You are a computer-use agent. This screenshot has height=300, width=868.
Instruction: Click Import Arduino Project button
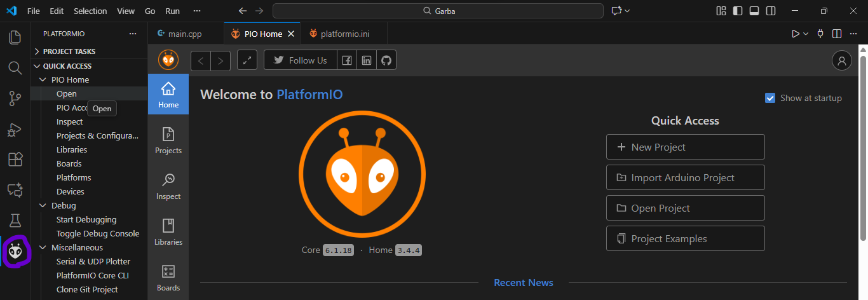click(x=685, y=177)
